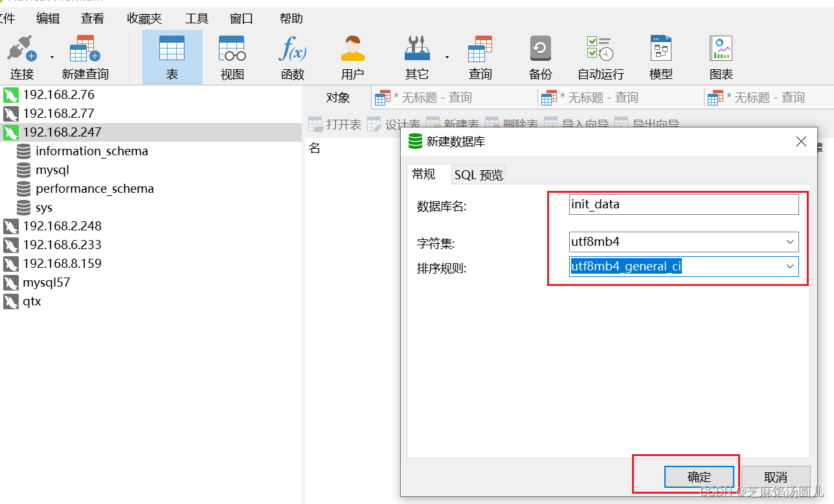Viewport: 834px width, 504px height.
Task: Select the sys database node
Action: pos(44,208)
